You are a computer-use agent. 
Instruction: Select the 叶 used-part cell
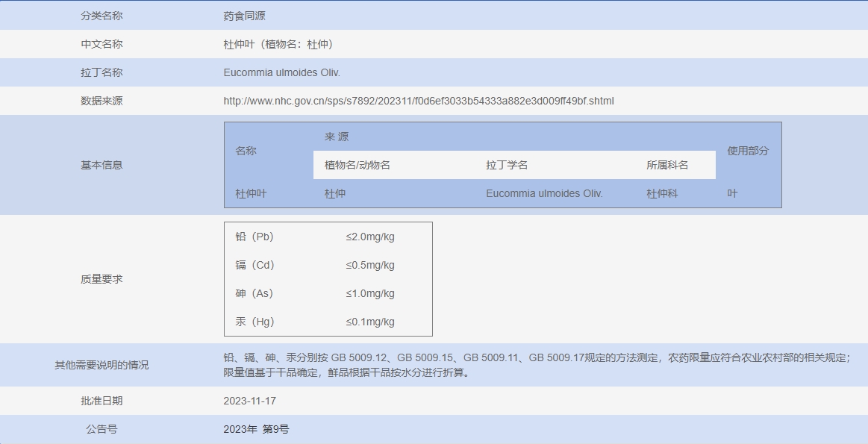coord(732,194)
